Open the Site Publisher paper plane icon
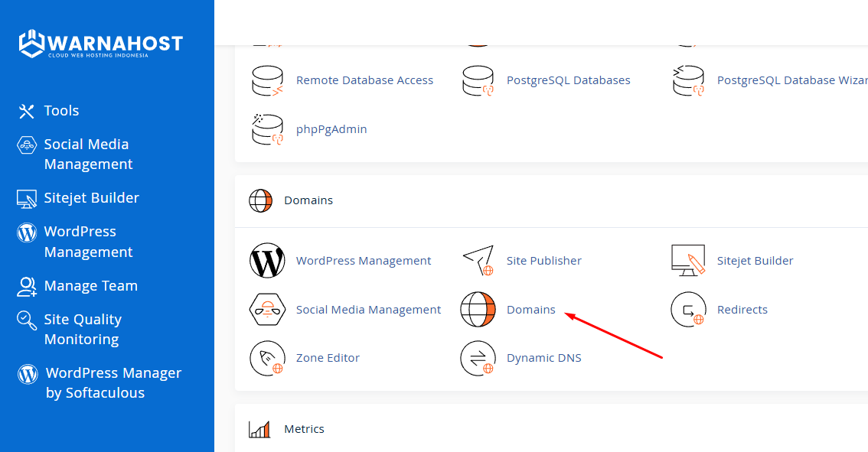 tap(478, 261)
